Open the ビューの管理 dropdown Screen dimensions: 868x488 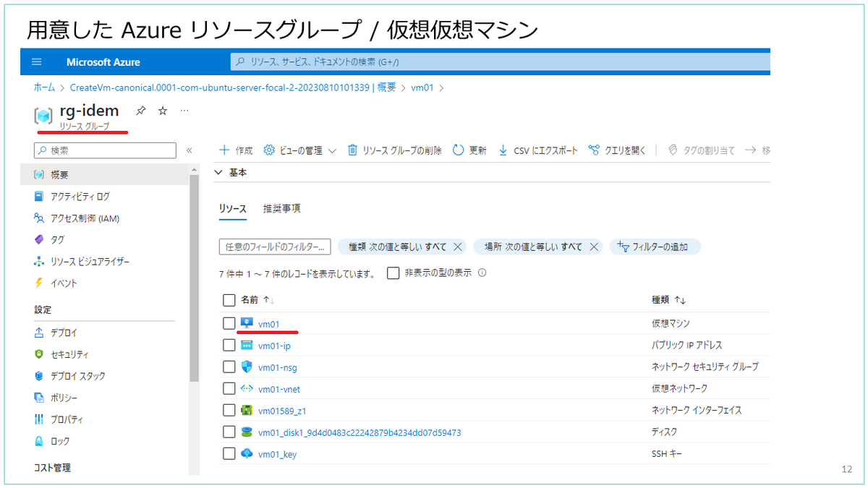click(300, 150)
